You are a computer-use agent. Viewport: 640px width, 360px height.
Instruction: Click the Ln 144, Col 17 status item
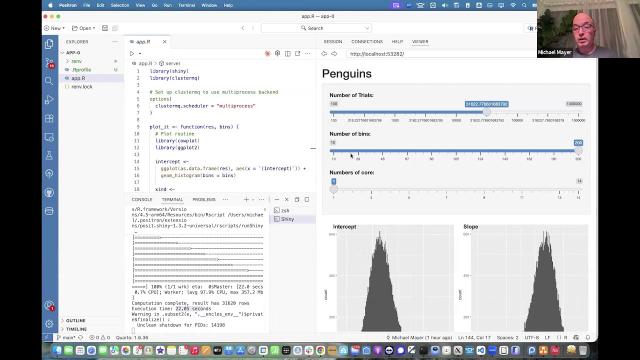tap(474, 338)
